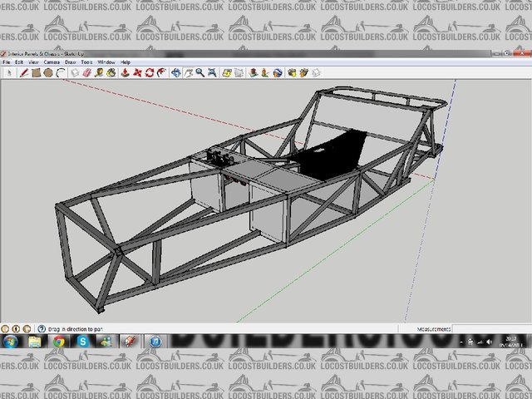Click the Zoom Extents tool
Image resolution: width=532 pixels, height=399 pixels.
pos(212,72)
